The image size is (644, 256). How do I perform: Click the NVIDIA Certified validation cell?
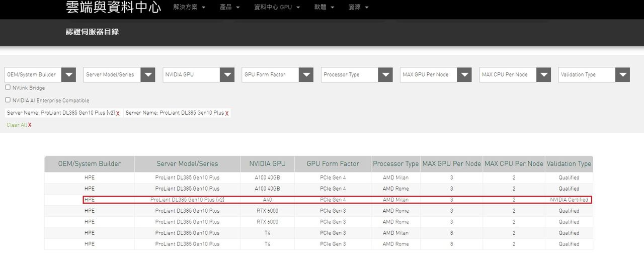(x=569, y=200)
